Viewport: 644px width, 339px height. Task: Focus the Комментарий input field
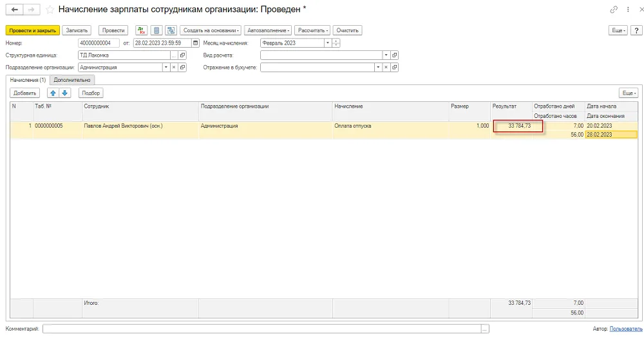tap(262, 329)
